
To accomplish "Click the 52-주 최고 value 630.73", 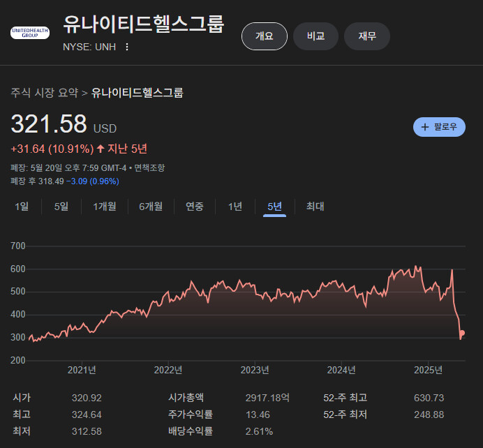I will (429, 398).
